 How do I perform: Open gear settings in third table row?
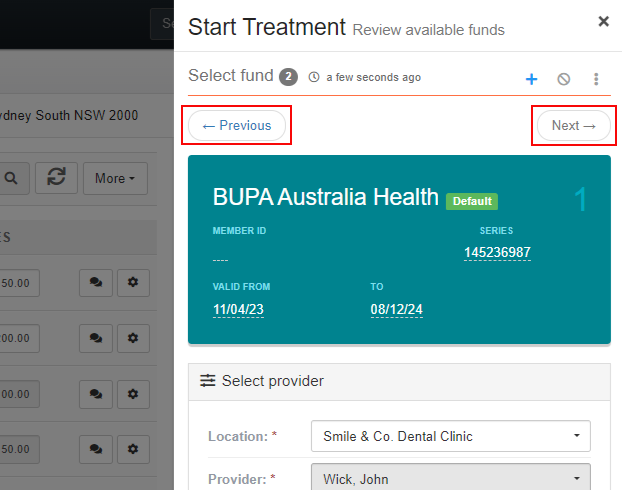[x=133, y=394]
